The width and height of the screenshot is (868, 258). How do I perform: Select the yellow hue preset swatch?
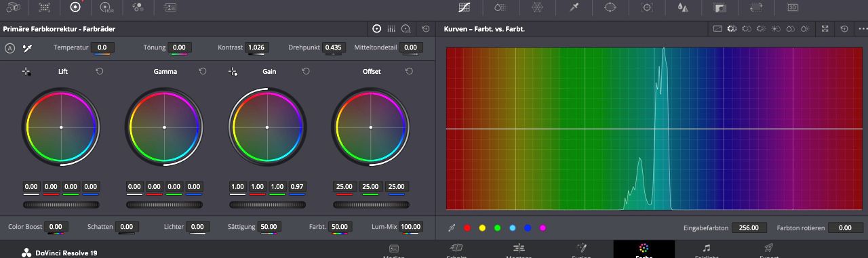coord(482,228)
